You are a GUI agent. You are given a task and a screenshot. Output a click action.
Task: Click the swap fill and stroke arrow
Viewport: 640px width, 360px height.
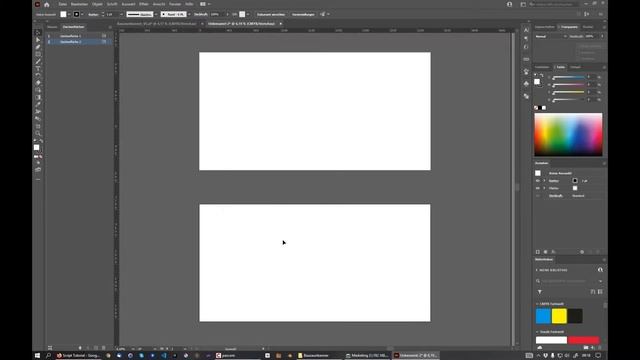coord(41,141)
